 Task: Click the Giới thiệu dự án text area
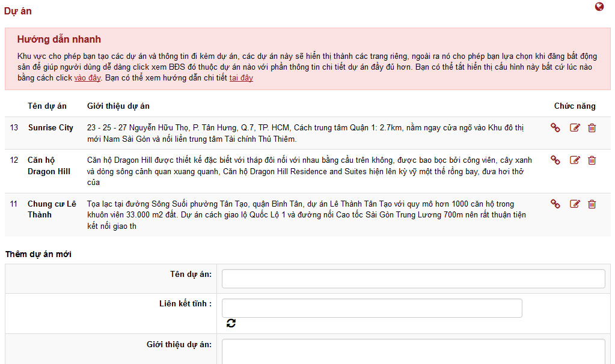[413, 351]
